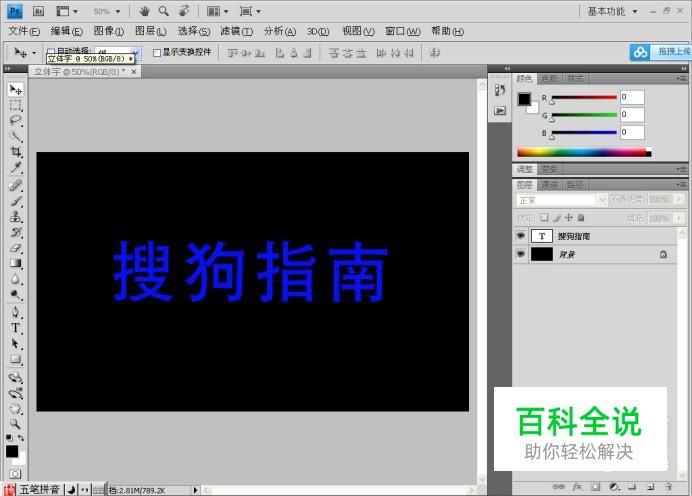Screen dimensions: 692x496
Task: Select the Pen tool
Action: point(15,312)
